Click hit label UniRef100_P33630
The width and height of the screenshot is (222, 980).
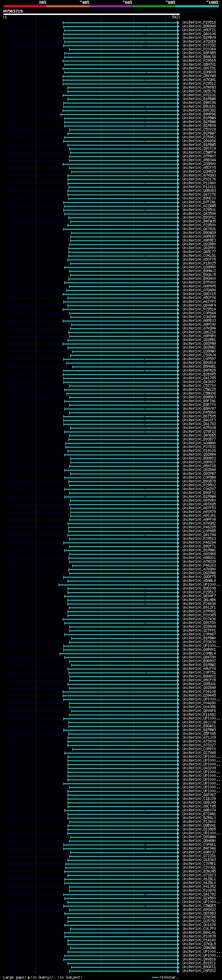199,641
